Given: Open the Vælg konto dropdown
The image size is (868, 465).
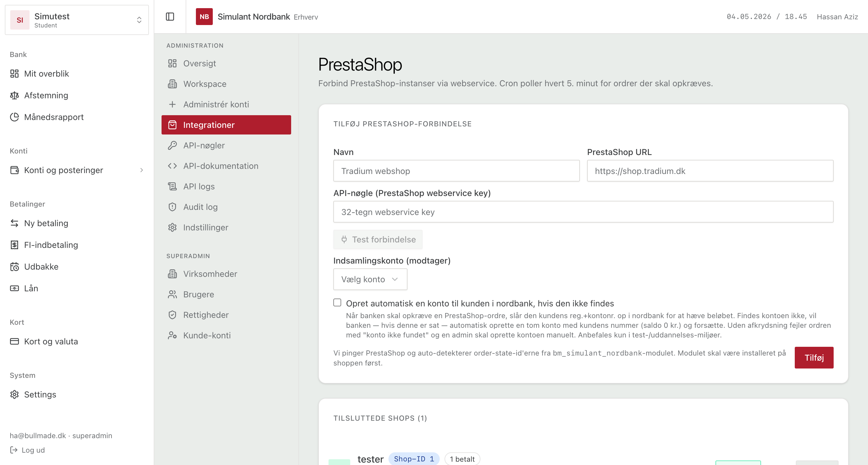Looking at the screenshot, I should [370, 279].
